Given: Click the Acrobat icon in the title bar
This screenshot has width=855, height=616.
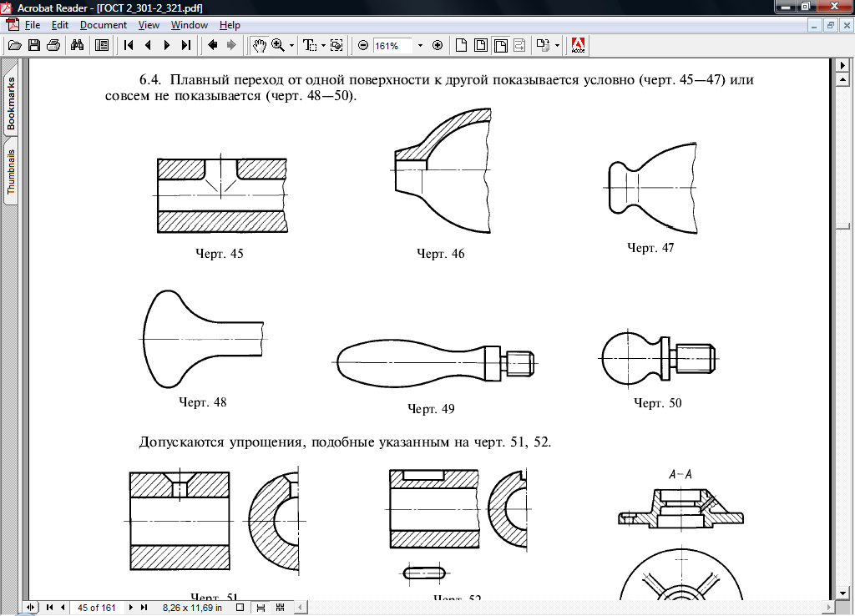Looking at the screenshot, I should pos(7,8).
